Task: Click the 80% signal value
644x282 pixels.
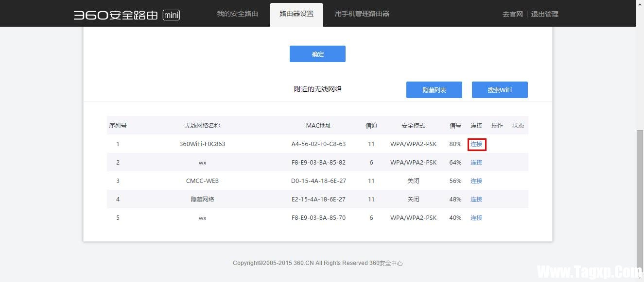Action: pos(455,144)
